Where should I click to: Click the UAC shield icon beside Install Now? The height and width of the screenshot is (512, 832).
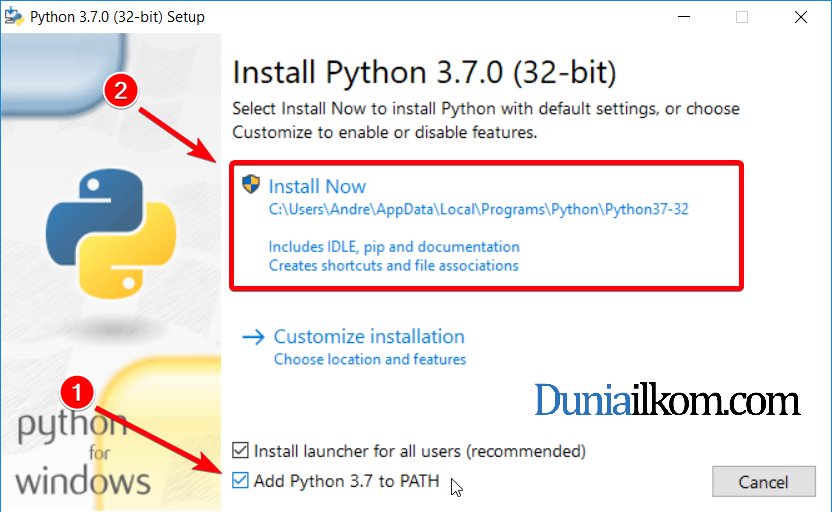coord(250,184)
